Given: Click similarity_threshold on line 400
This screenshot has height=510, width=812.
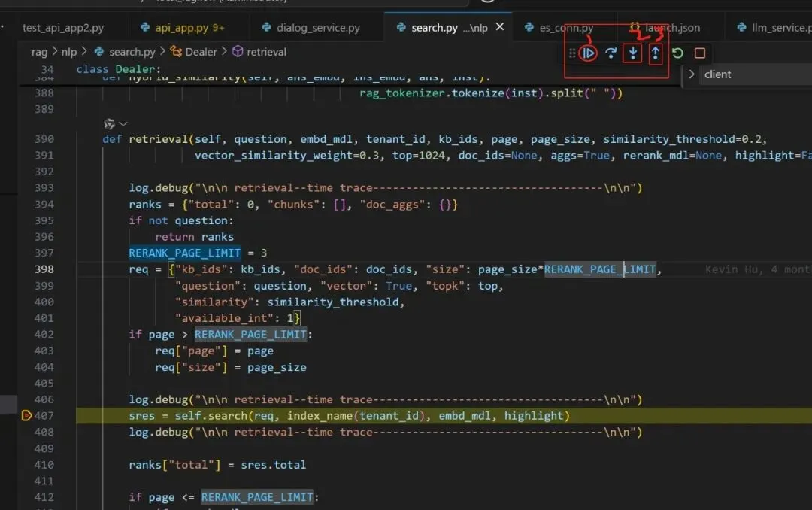Looking at the screenshot, I should [x=335, y=302].
